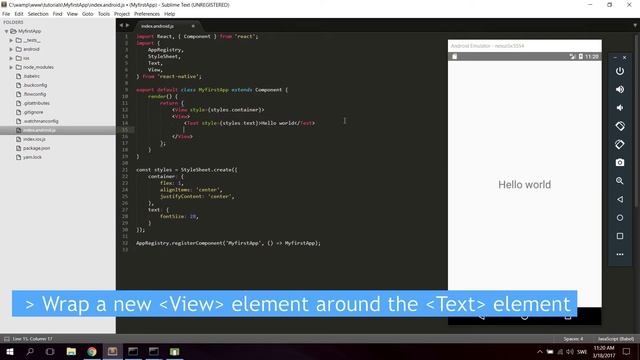Click the status bar panel-switcher icon
This screenshot has height=360, width=640.
[7, 339]
